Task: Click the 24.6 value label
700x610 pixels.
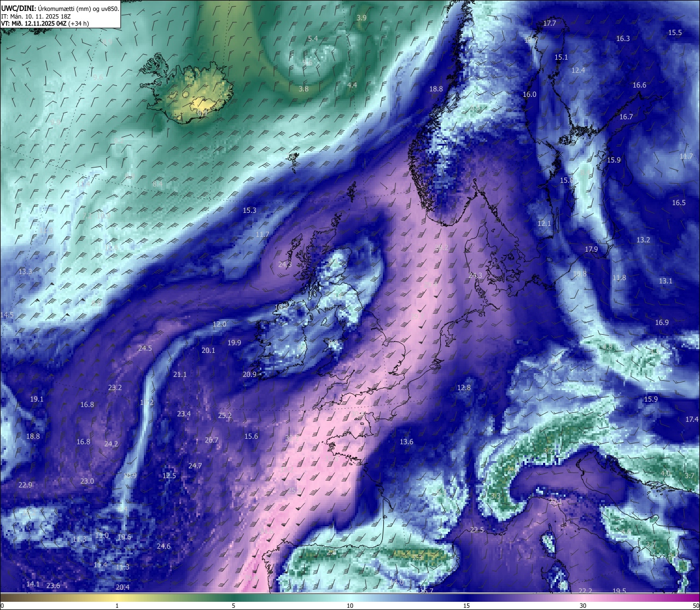Action: click(164, 546)
